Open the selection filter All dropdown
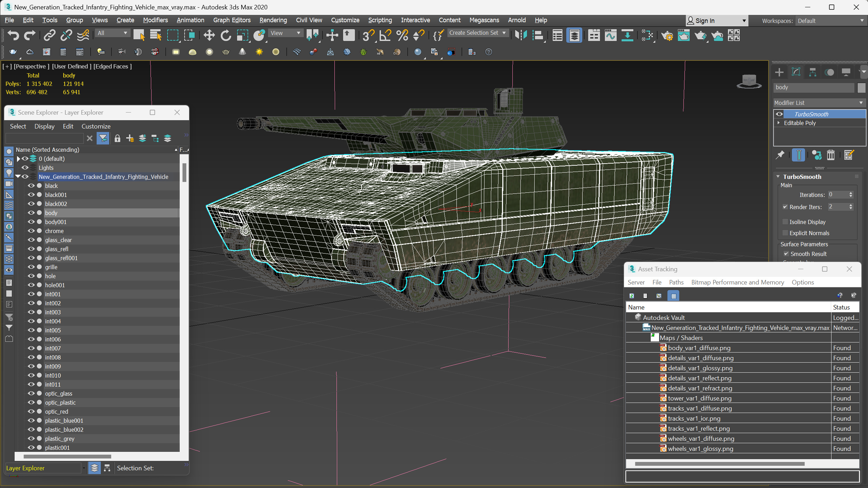Viewport: 868px width, 488px height. [x=112, y=33]
